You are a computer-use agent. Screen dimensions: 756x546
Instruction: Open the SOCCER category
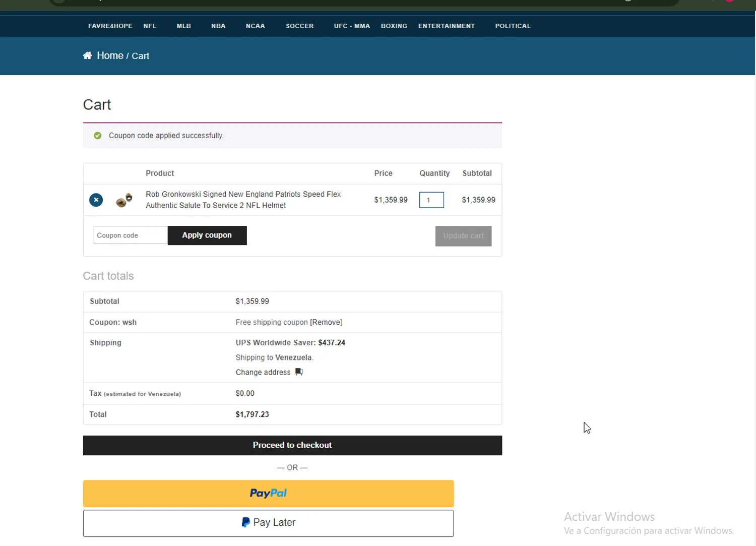(300, 26)
